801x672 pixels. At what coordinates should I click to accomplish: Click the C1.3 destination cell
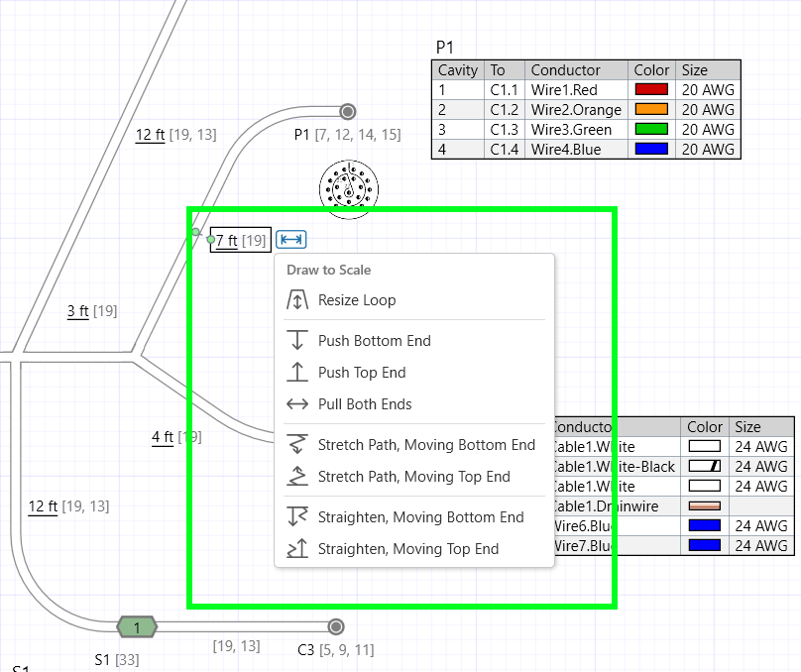(505, 130)
